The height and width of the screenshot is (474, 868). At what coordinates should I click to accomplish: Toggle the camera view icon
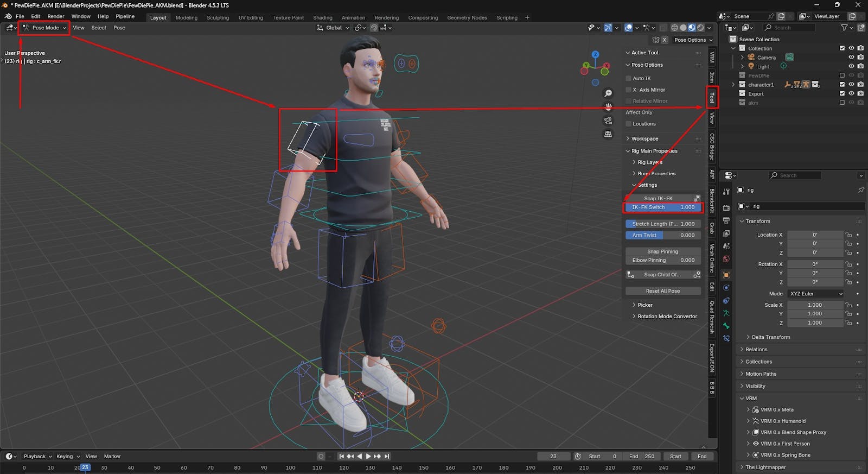pyautogui.click(x=608, y=121)
